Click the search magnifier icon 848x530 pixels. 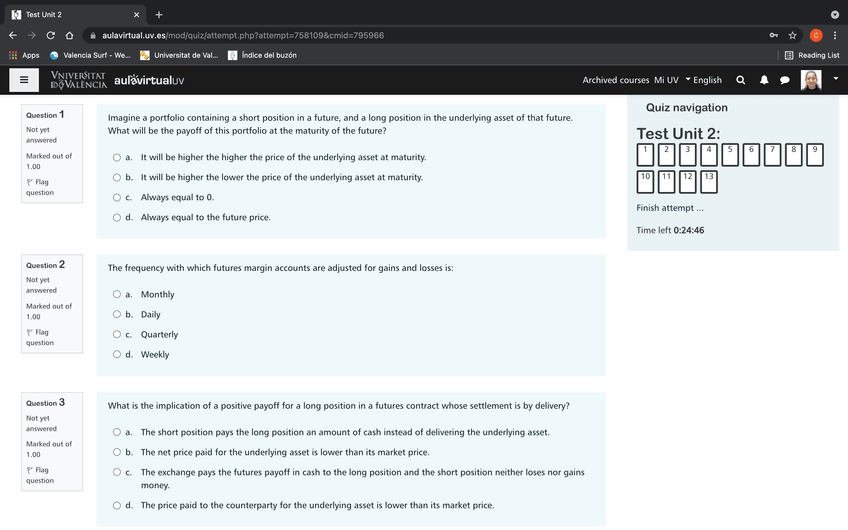point(740,80)
